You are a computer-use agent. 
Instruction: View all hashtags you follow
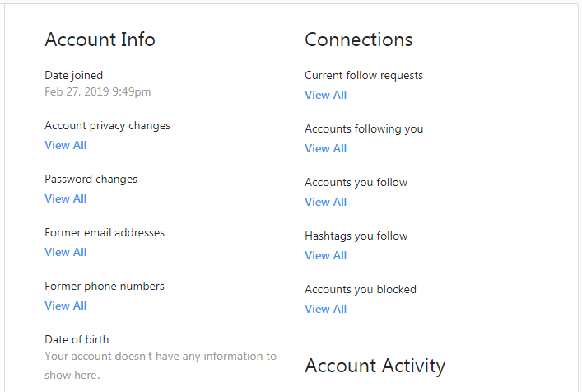point(325,255)
